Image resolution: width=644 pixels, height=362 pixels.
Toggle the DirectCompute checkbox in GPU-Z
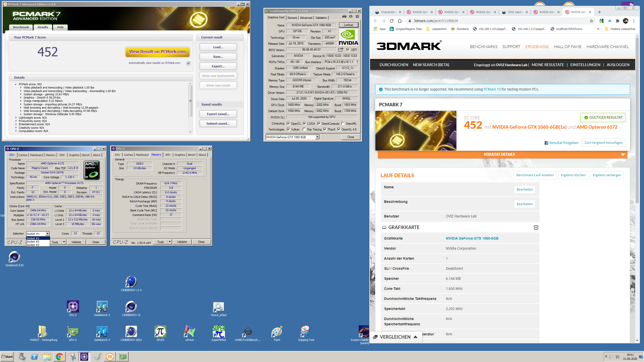tap(319, 123)
